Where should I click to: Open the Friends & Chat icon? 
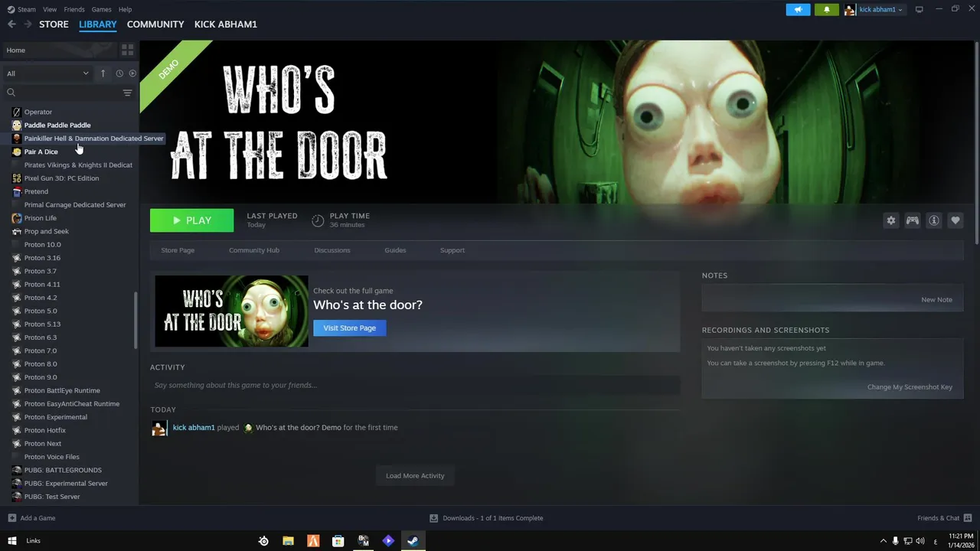coord(967,518)
